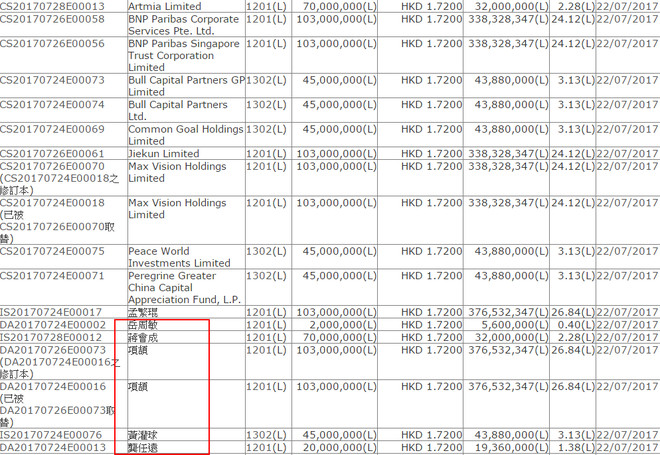This screenshot has height=455, width=660.
Task: Click 24.12(L) in CS20170726E00056 row
Action: click(573, 43)
